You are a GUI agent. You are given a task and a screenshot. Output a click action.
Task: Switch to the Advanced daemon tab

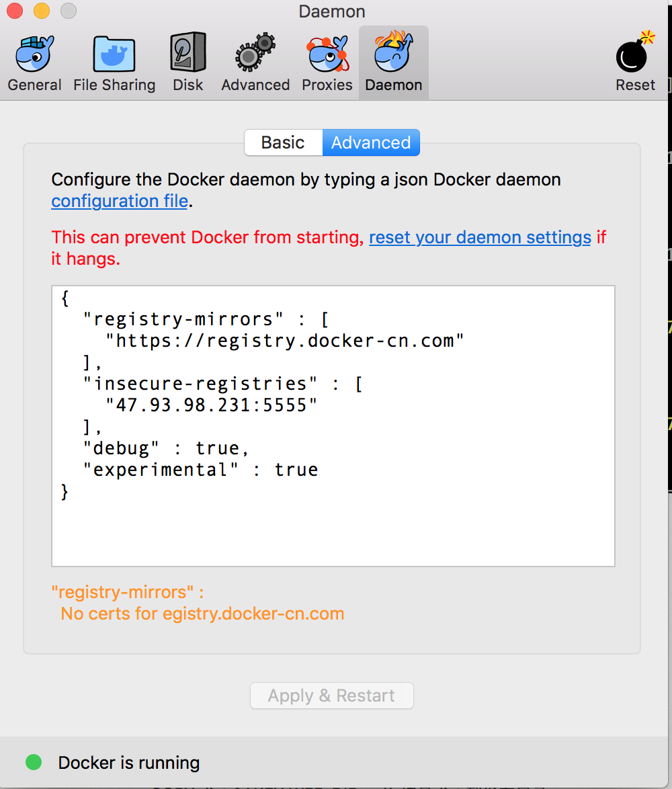[x=371, y=142]
